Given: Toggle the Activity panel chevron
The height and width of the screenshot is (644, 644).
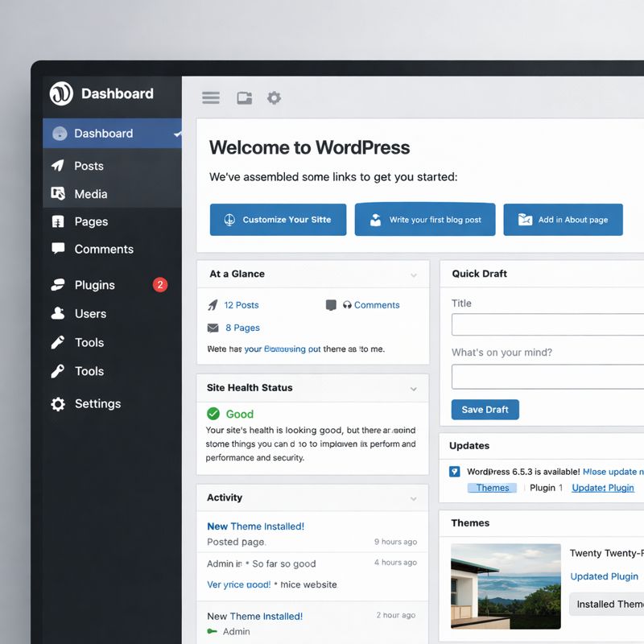Looking at the screenshot, I should click(x=414, y=499).
